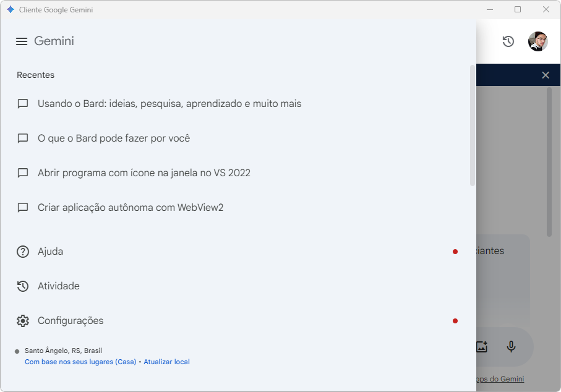Dismiss the dark banner with its X icon
The image size is (561, 392).
(x=546, y=75)
